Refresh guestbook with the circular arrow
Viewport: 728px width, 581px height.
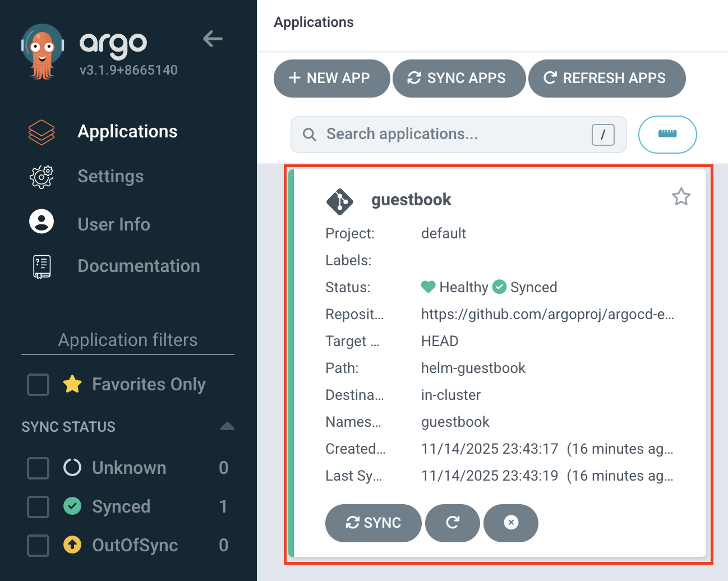tap(453, 523)
